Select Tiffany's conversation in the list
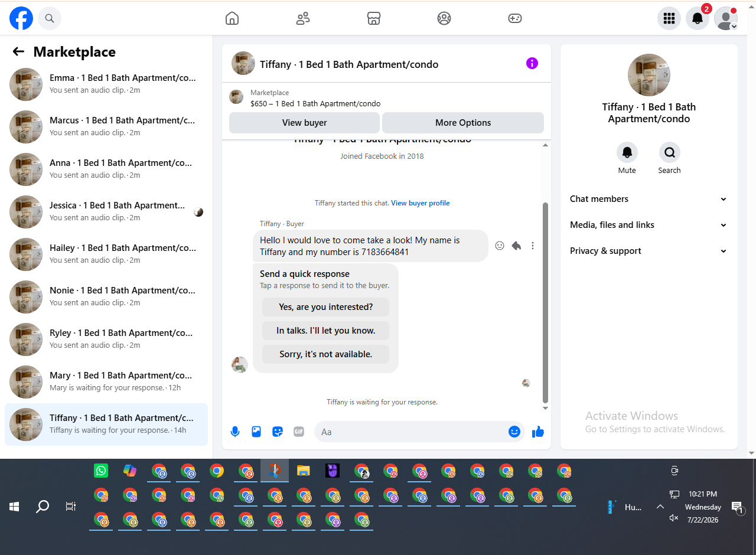Image resolution: width=756 pixels, height=555 pixels. pyautogui.click(x=106, y=425)
